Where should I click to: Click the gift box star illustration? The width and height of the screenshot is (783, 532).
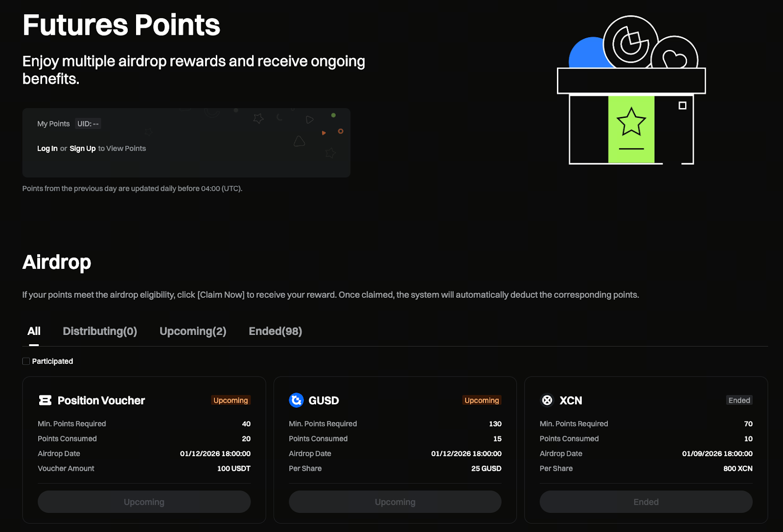click(631, 122)
